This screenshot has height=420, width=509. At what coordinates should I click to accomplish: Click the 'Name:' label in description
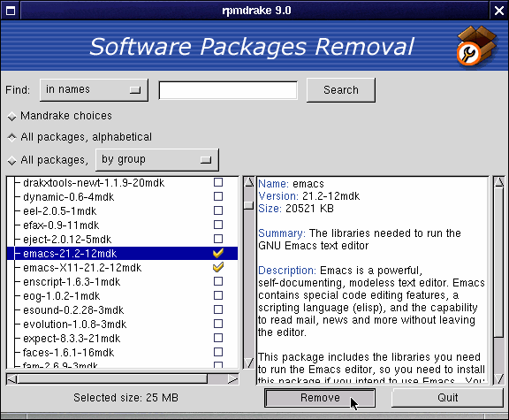[273, 184]
